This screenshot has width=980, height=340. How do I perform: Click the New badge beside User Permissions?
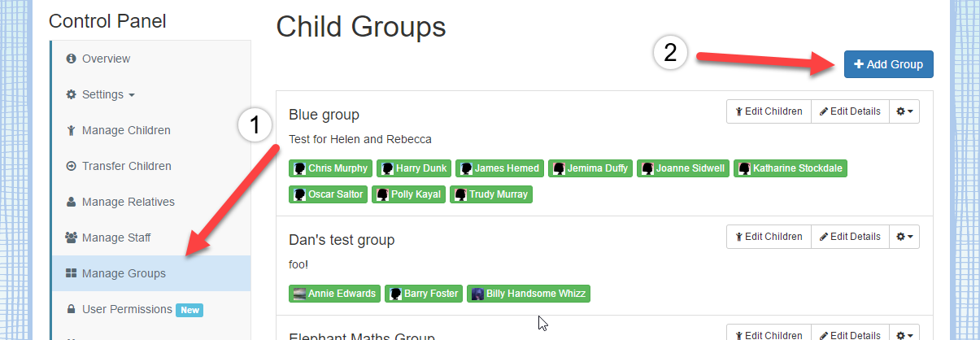pos(189,310)
